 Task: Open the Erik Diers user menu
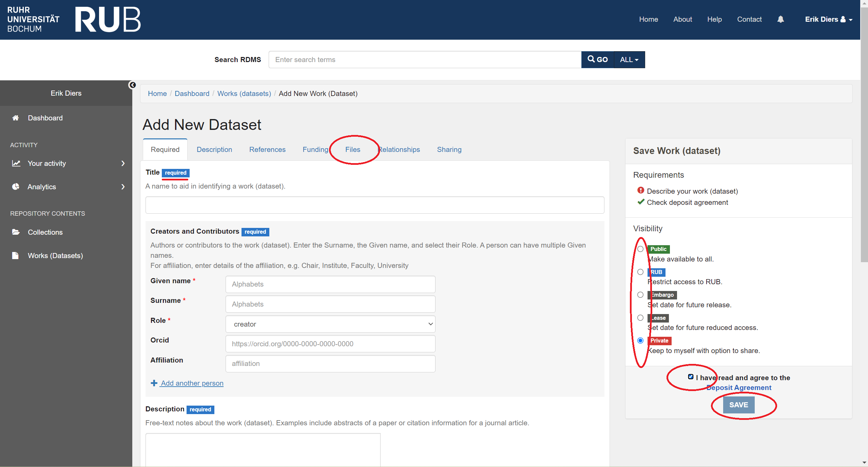(829, 19)
